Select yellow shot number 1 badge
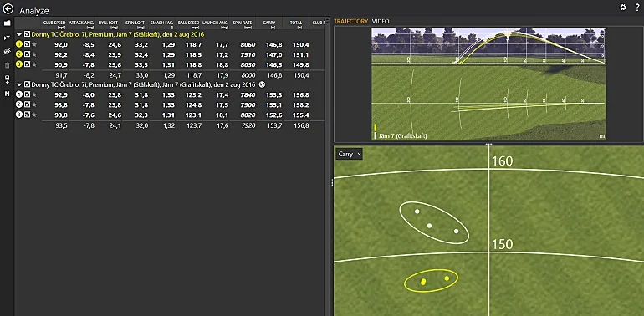The width and height of the screenshot is (644, 316). click(19, 44)
